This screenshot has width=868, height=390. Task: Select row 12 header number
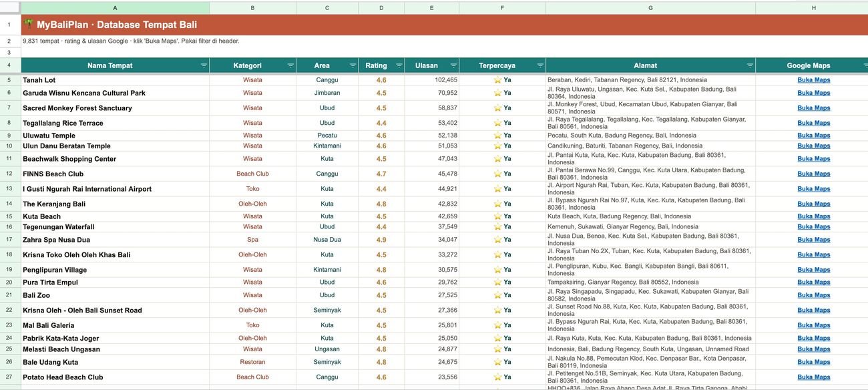9,174
